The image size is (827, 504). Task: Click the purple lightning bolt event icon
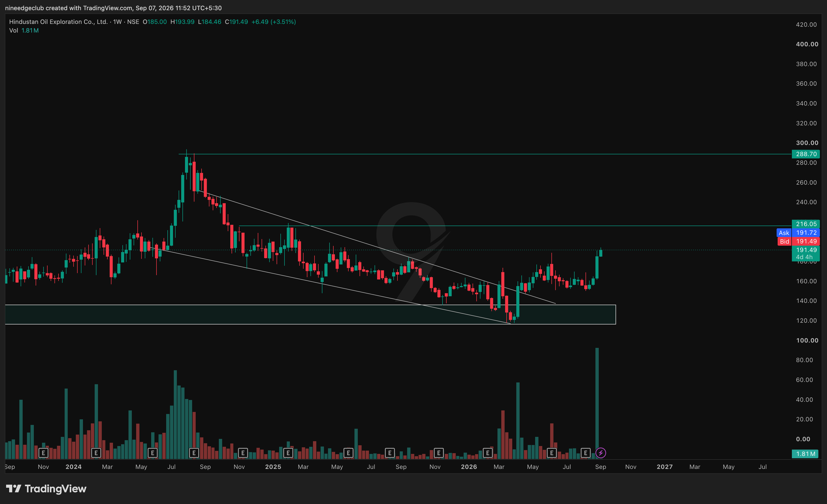tap(601, 453)
